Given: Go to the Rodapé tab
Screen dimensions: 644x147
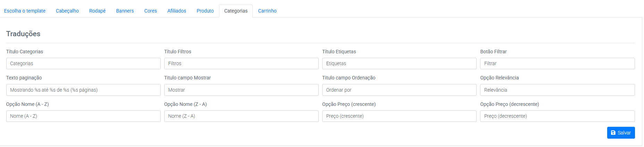Looking at the screenshot, I should pos(97,11).
